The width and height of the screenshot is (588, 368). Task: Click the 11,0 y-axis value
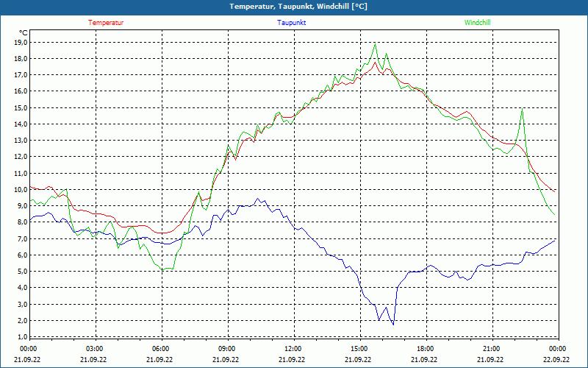coord(21,173)
